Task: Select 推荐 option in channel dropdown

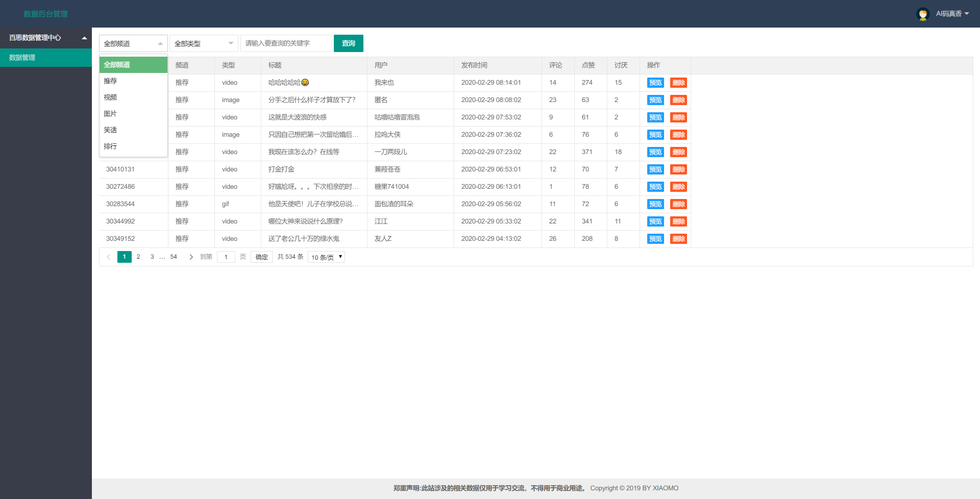Action: coord(133,81)
